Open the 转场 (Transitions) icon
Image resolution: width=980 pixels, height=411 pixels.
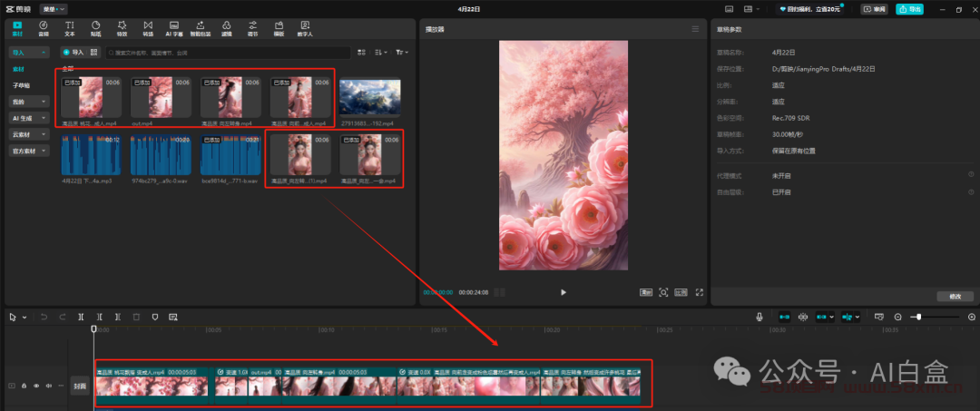(148, 28)
